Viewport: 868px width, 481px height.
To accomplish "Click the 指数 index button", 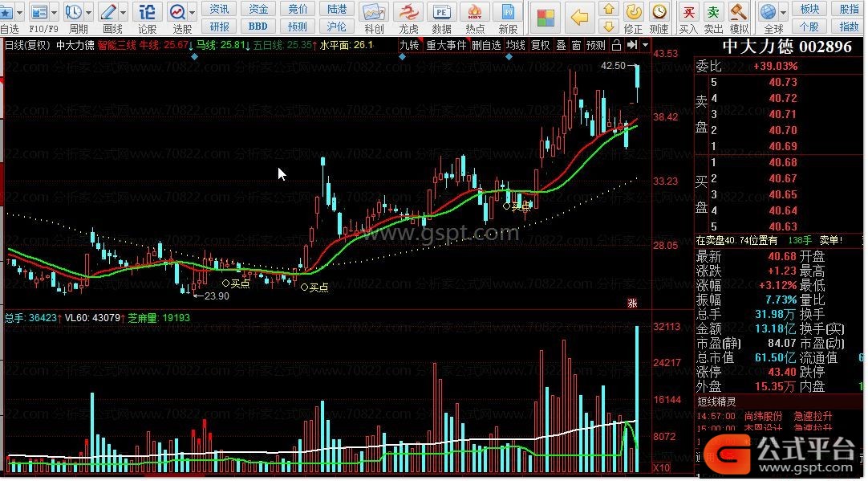I will [x=849, y=26].
